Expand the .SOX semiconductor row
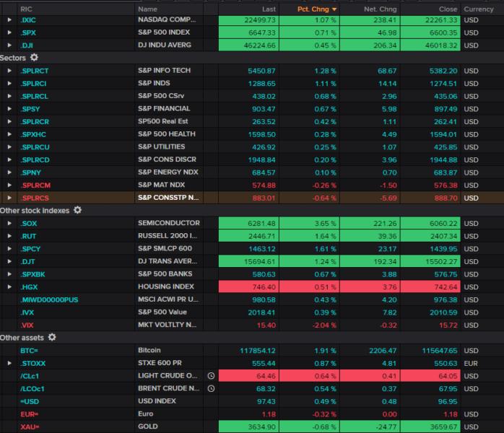Screen dimensions: 504x433 coord(9,223)
